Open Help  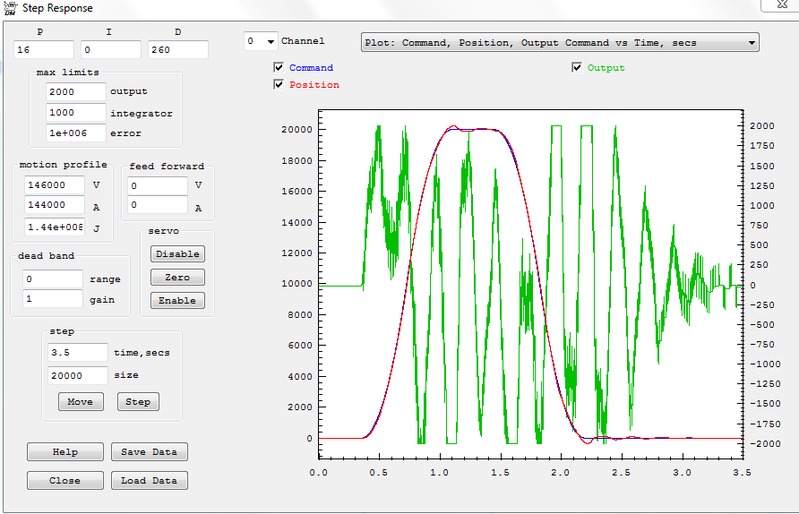[65, 452]
